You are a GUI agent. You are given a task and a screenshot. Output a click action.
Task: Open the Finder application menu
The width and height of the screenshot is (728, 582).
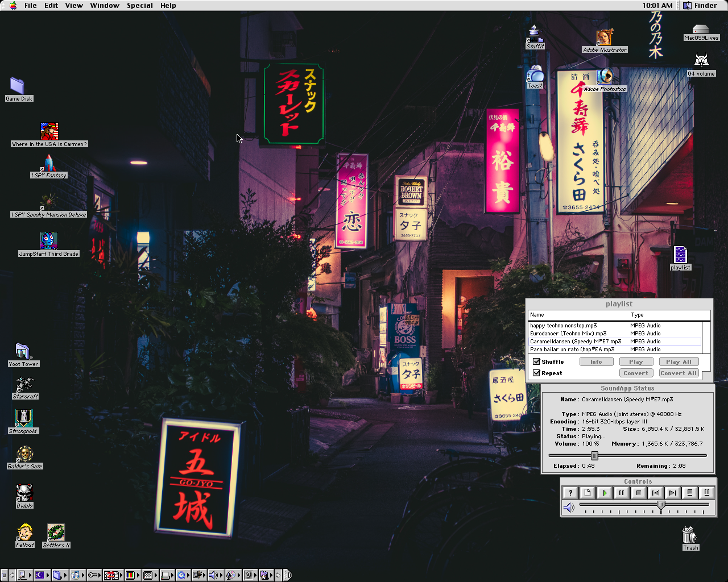pos(700,6)
